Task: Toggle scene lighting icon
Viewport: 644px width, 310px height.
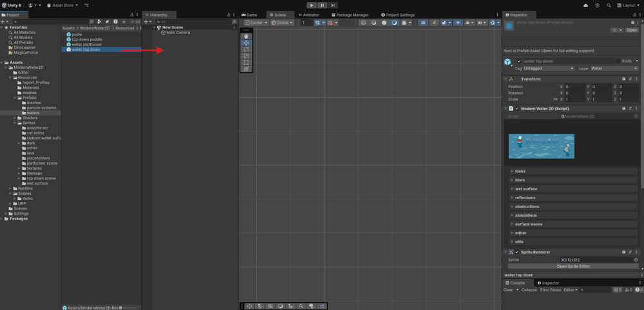Action: coord(434,23)
